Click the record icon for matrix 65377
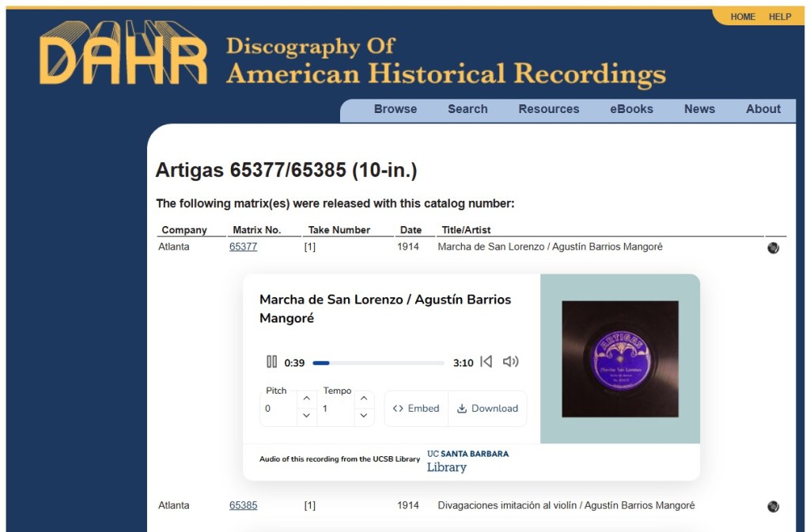 pyautogui.click(x=773, y=247)
